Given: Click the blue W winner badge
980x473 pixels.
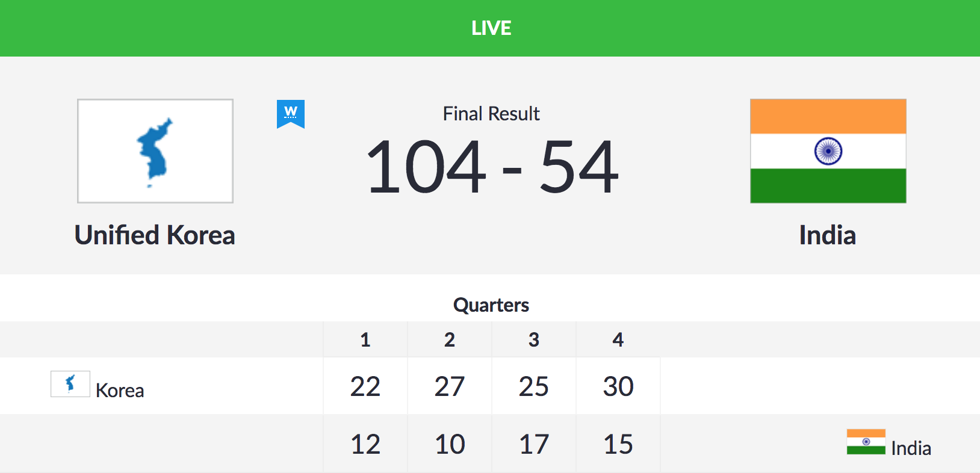Looking at the screenshot, I should point(291,114).
